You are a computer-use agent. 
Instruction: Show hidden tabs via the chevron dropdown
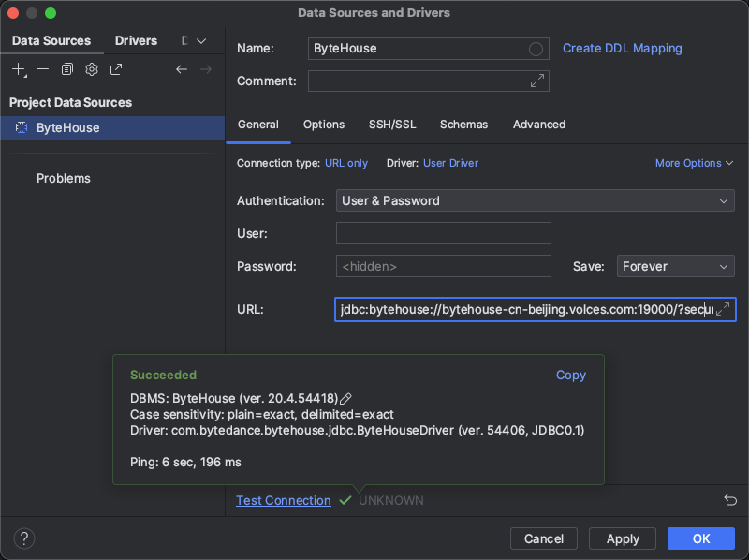pos(201,41)
